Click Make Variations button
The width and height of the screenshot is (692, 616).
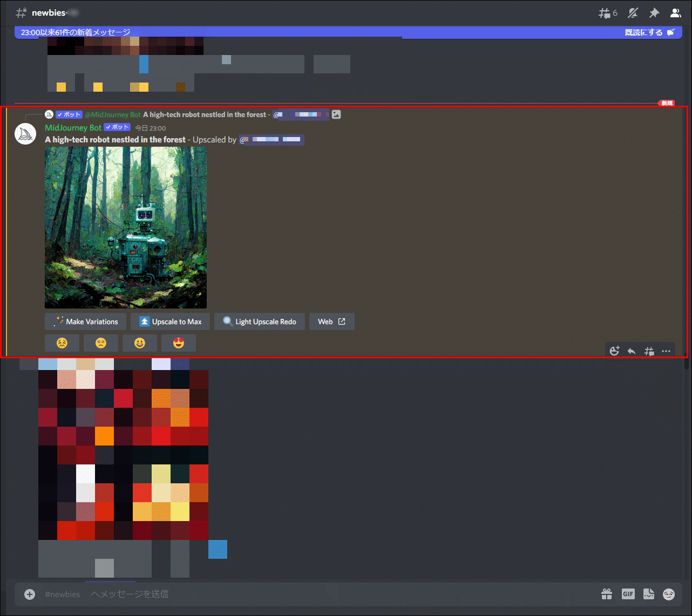(85, 321)
